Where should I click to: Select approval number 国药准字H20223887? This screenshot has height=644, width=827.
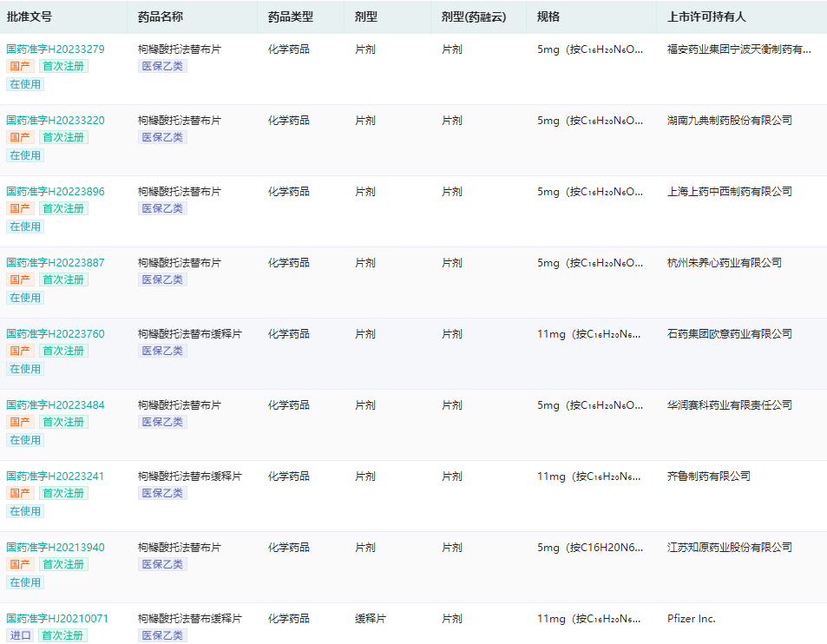[x=56, y=263]
